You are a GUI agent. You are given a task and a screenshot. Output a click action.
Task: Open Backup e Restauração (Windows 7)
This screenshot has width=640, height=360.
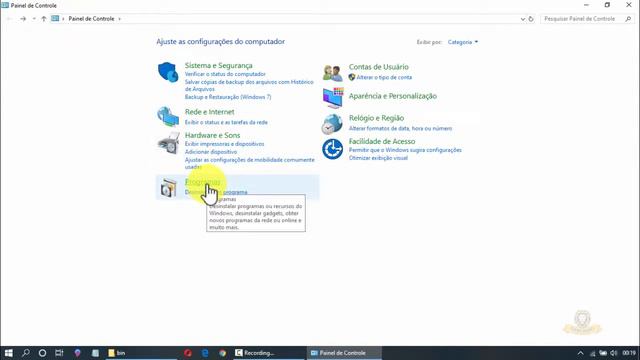(228, 97)
